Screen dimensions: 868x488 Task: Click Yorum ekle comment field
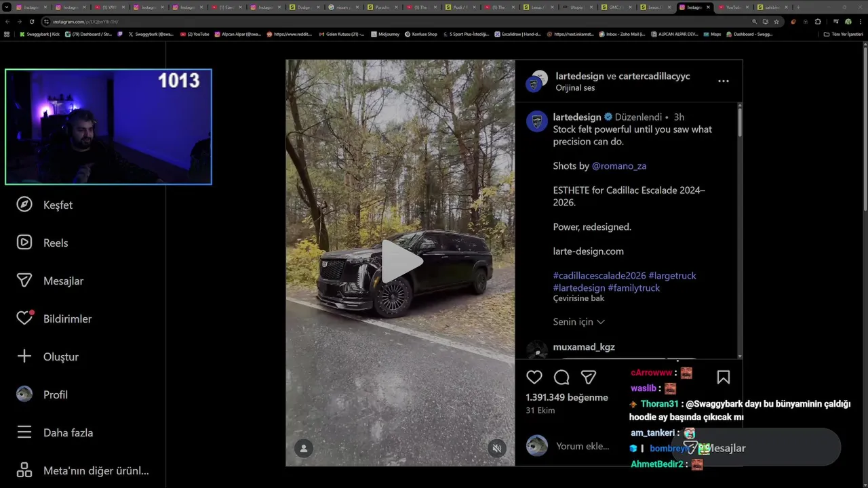pos(583,446)
